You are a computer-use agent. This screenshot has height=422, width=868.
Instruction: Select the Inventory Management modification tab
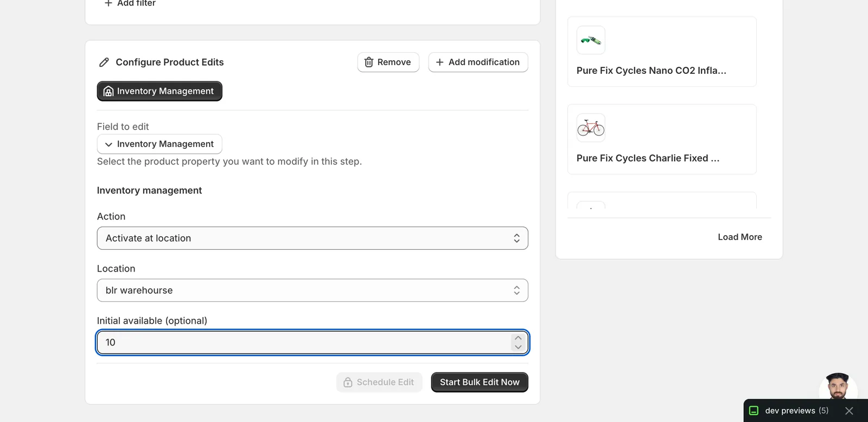pyautogui.click(x=159, y=91)
